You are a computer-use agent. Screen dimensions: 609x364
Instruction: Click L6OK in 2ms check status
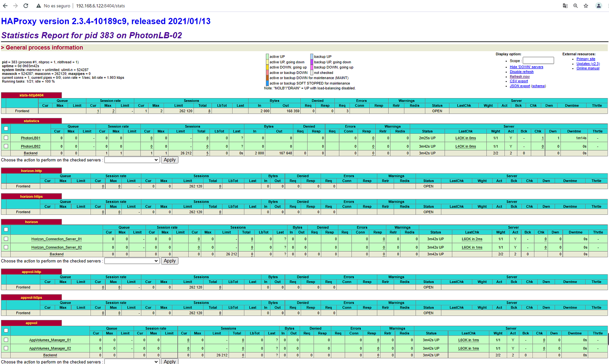pyautogui.click(x=472, y=239)
